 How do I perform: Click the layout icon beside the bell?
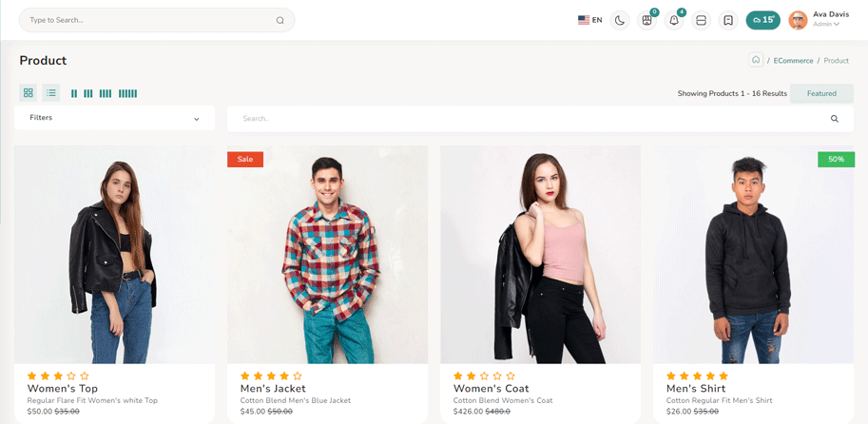(702, 20)
